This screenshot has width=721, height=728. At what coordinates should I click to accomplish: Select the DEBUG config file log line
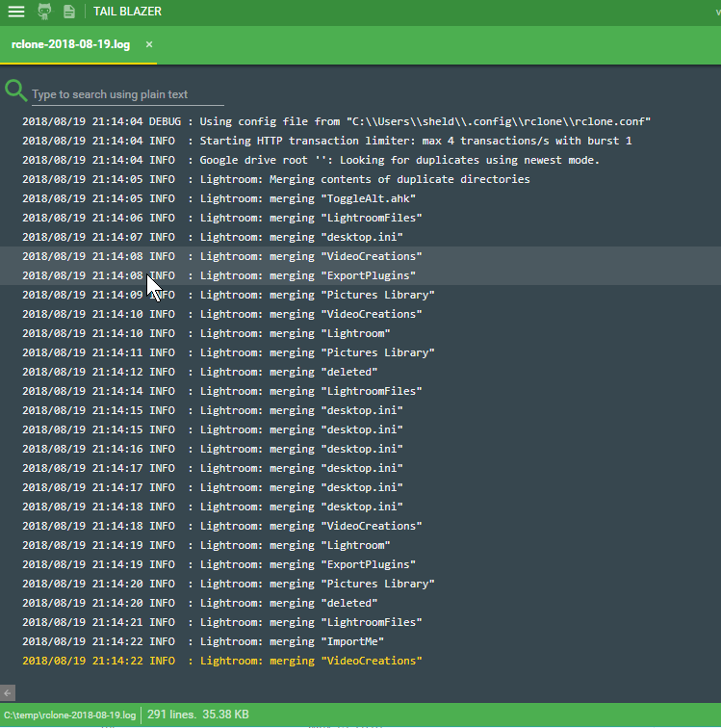point(337,121)
